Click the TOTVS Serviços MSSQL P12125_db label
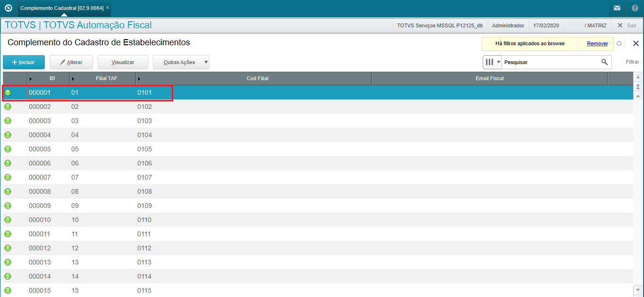Image resolution: width=644 pixels, height=297 pixels. click(440, 25)
